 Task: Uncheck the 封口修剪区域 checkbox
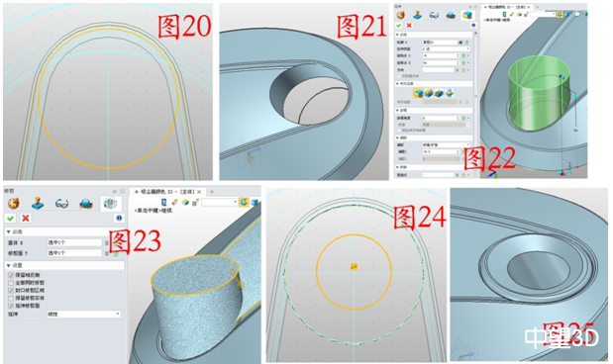(x=11, y=291)
